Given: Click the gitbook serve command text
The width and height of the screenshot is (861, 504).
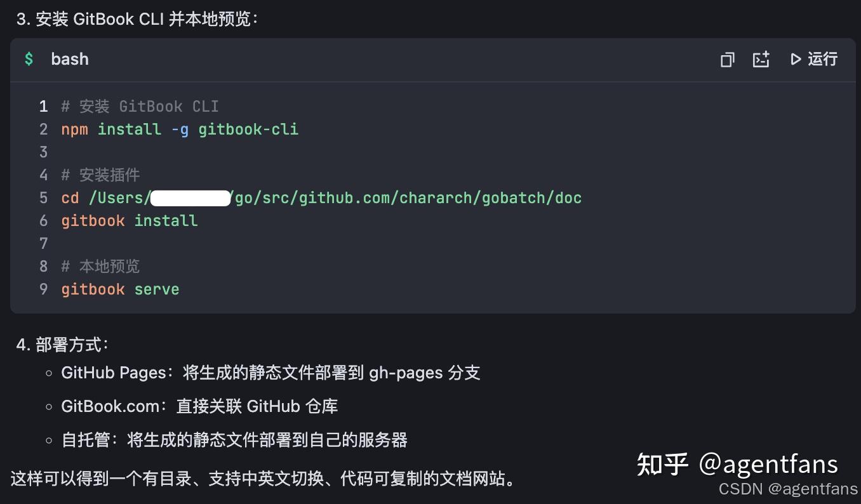Looking at the screenshot, I should [x=120, y=289].
